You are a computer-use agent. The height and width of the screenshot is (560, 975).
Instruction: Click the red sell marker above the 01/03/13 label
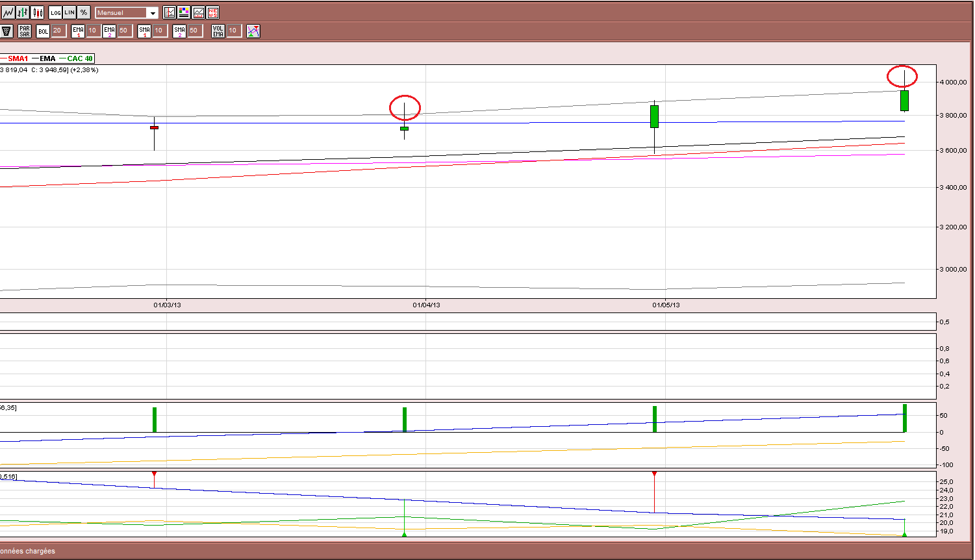(154, 474)
